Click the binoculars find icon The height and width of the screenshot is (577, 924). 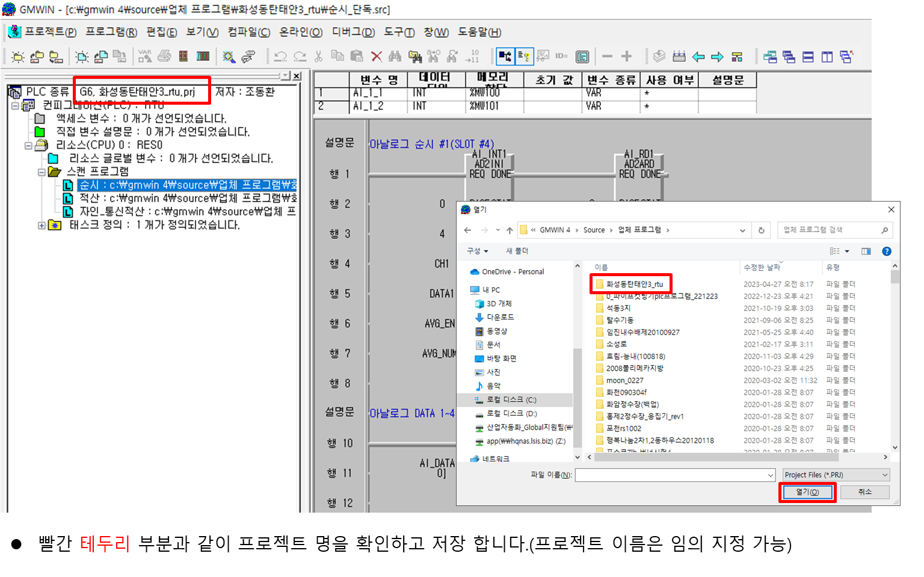pyautogui.click(x=395, y=57)
